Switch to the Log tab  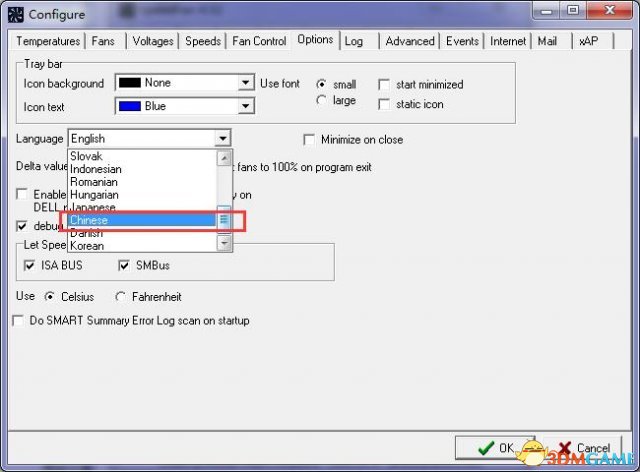[x=353, y=41]
